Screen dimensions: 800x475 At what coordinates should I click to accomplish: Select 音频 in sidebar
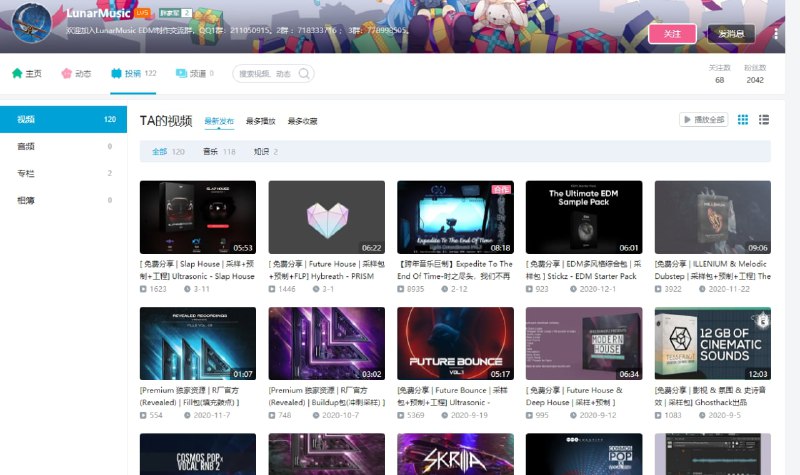(x=63, y=146)
